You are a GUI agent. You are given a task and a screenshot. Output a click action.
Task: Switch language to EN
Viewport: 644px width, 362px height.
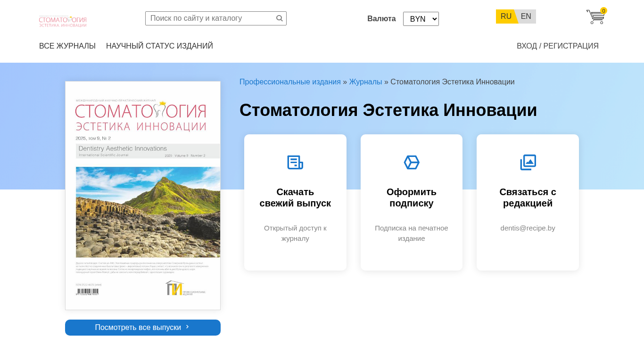tap(526, 16)
